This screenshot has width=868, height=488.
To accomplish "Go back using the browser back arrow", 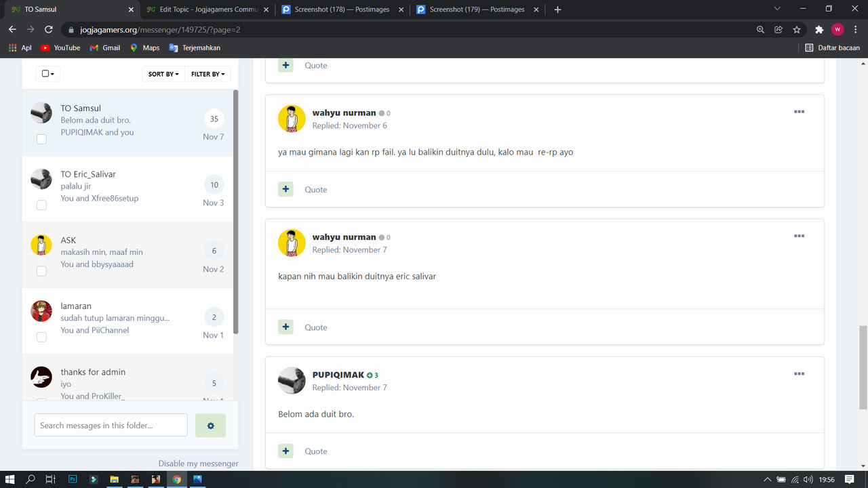I will coord(12,30).
